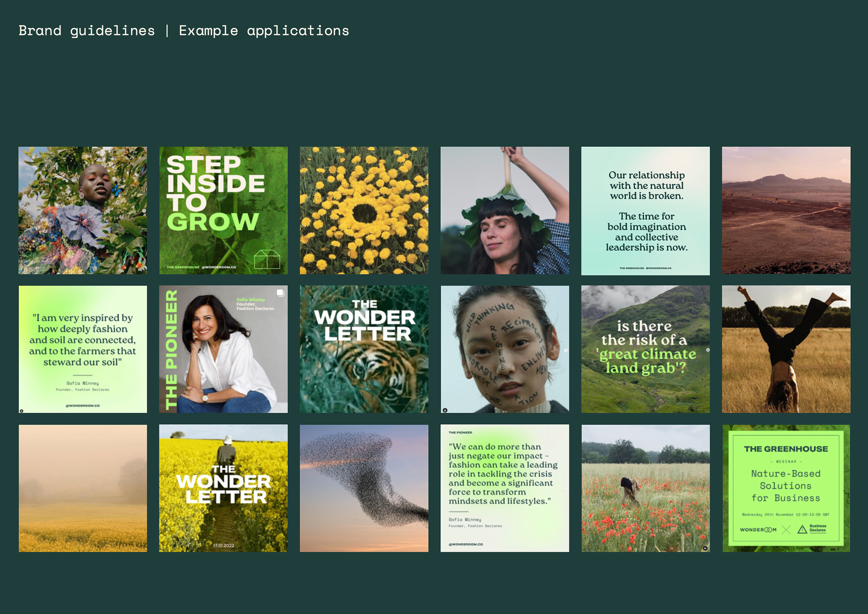
Task: Select handstand in field photo
Action: click(x=786, y=349)
